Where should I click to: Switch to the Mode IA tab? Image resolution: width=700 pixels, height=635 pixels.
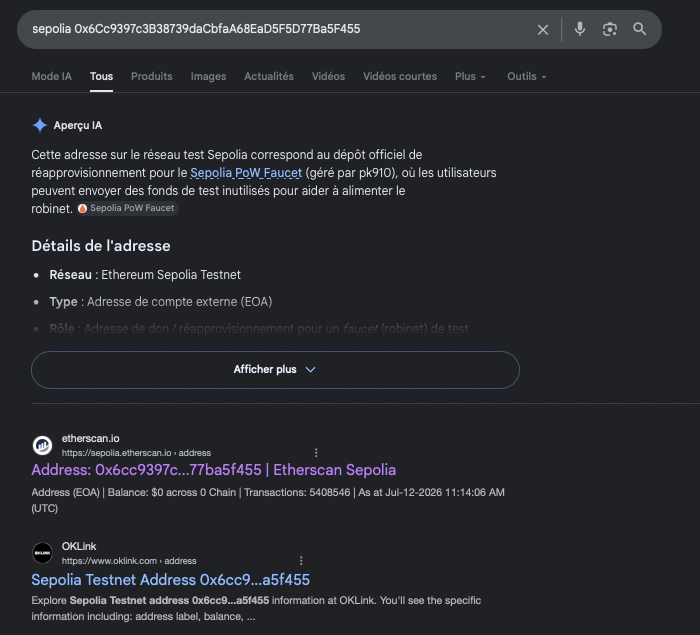[51, 76]
